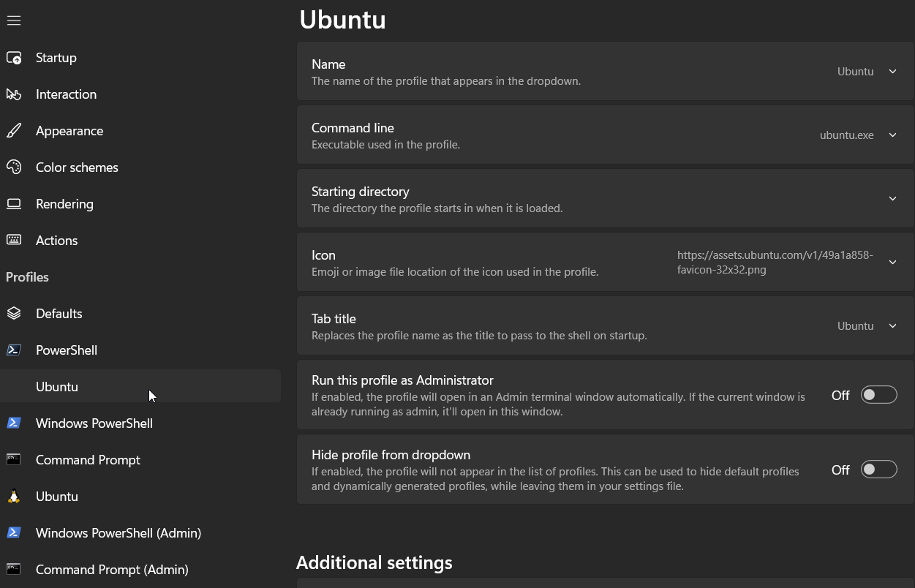
Task: Select Command Prompt (Admin) profile
Action: (x=112, y=570)
